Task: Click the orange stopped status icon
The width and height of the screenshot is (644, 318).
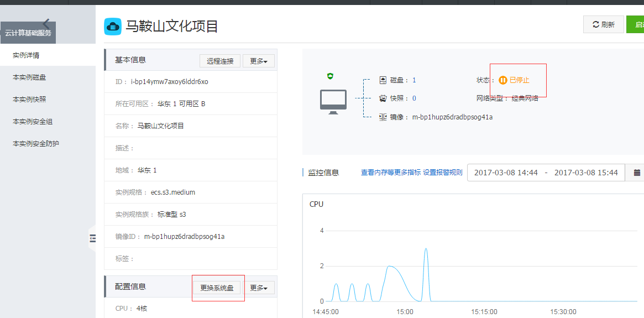Action: (x=502, y=80)
